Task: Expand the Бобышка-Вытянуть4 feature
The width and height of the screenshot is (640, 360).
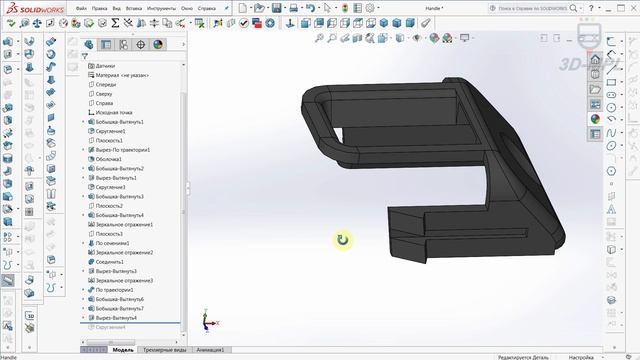Action: [83, 215]
